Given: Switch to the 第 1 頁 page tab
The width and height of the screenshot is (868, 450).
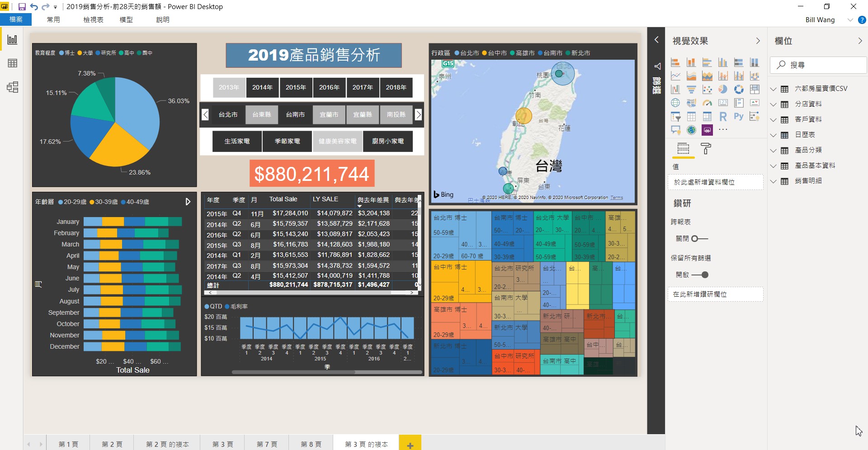Looking at the screenshot, I should [x=68, y=444].
